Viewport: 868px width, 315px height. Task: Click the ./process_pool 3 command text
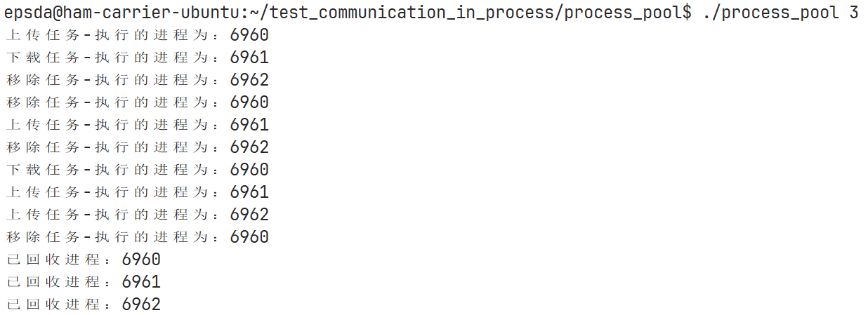tap(780, 13)
